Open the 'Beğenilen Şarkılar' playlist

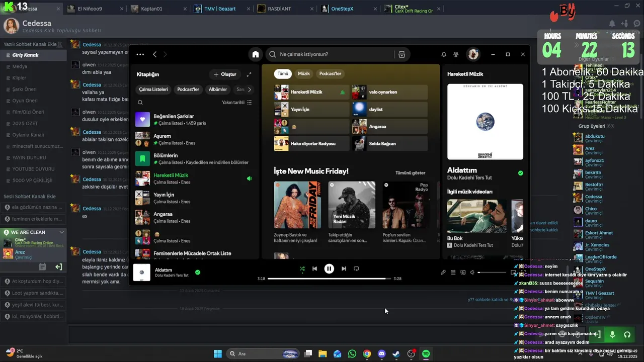point(194,119)
